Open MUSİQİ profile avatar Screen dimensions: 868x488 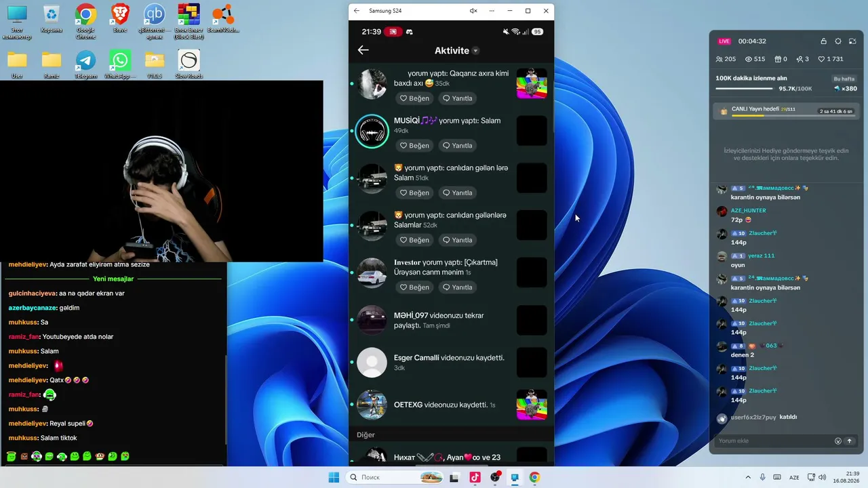[372, 131]
